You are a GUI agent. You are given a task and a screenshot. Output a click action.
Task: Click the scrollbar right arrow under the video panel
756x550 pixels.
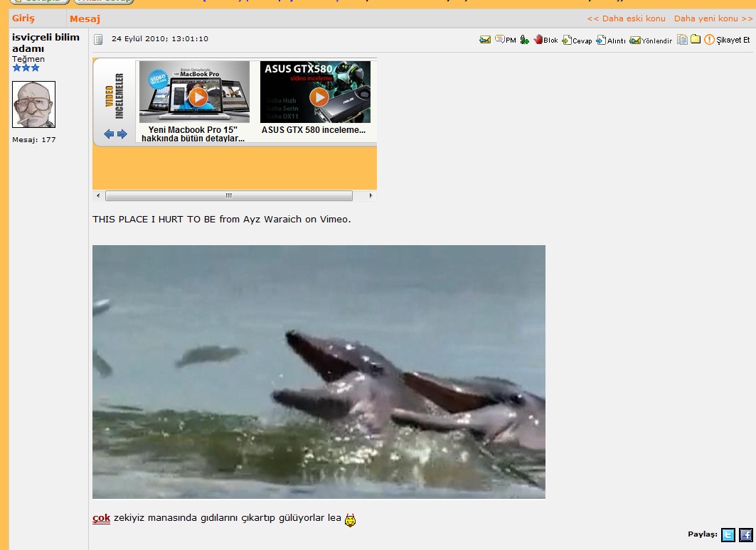pyautogui.click(x=371, y=195)
